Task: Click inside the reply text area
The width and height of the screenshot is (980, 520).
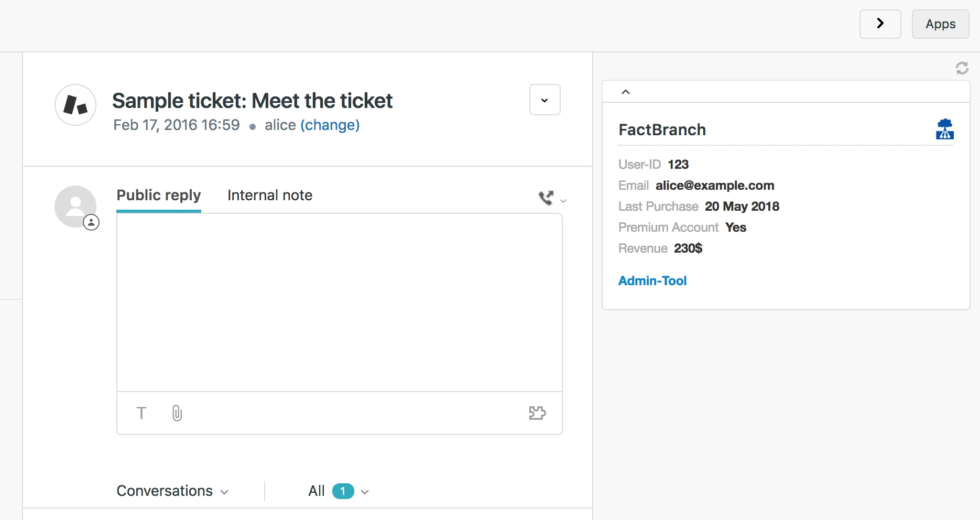Action: coord(339,302)
